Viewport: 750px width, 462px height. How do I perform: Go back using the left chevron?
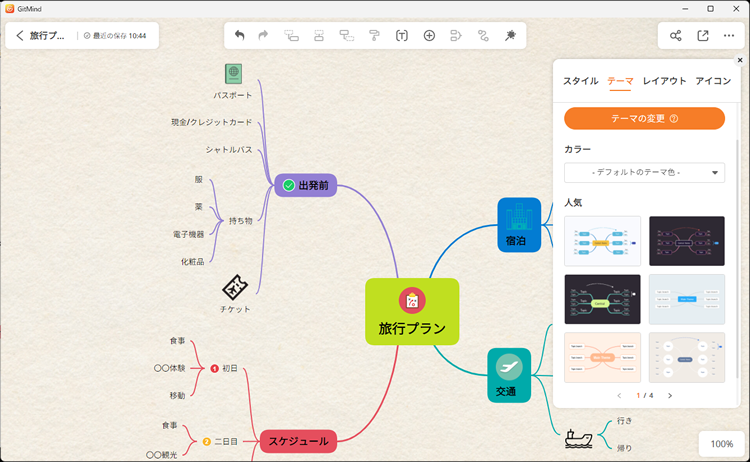[x=20, y=35]
